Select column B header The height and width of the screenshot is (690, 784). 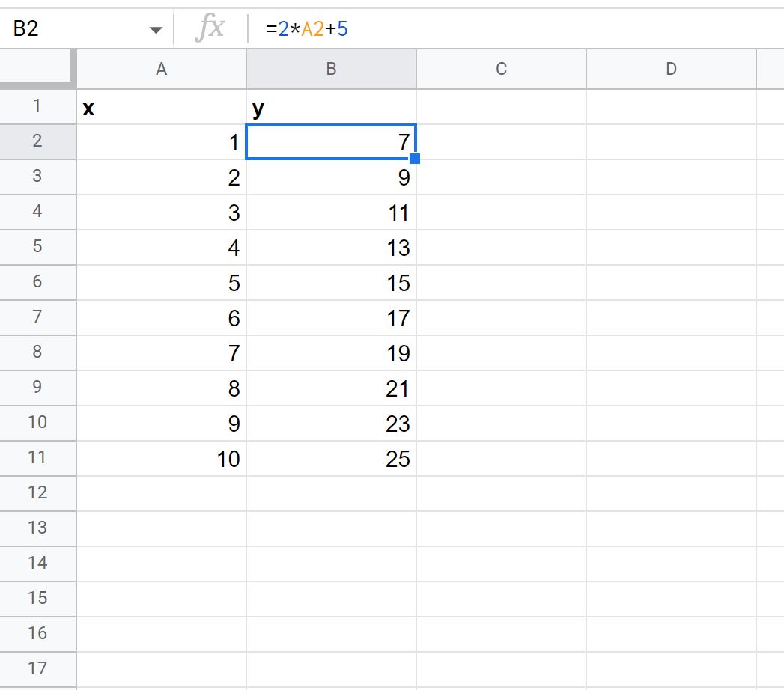[330, 69]
